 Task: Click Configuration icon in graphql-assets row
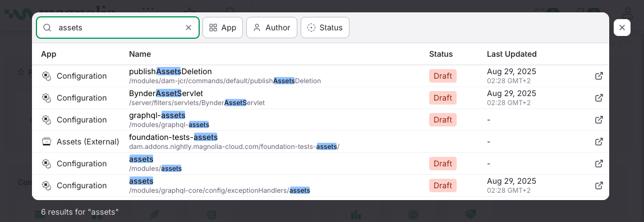click(47, 120)
